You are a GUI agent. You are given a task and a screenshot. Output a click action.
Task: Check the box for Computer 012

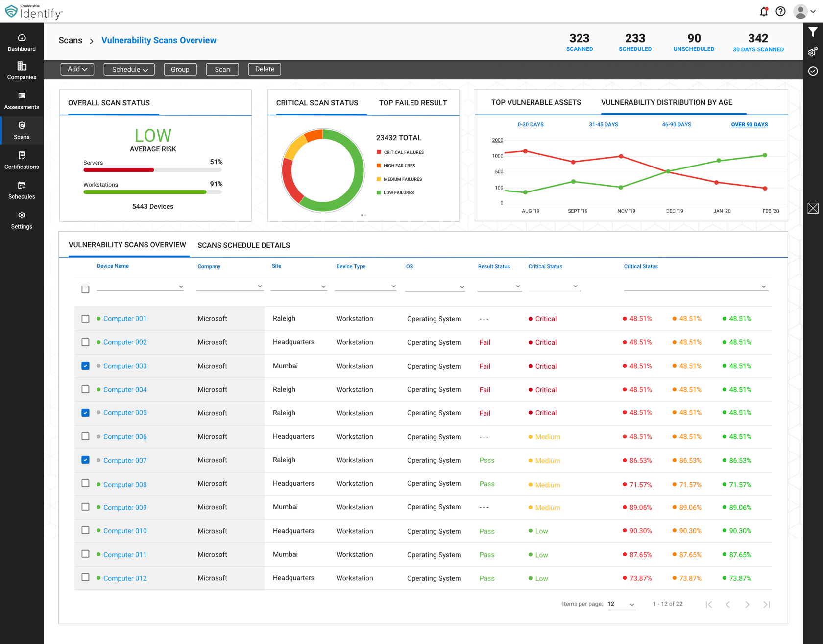[85, 577]
